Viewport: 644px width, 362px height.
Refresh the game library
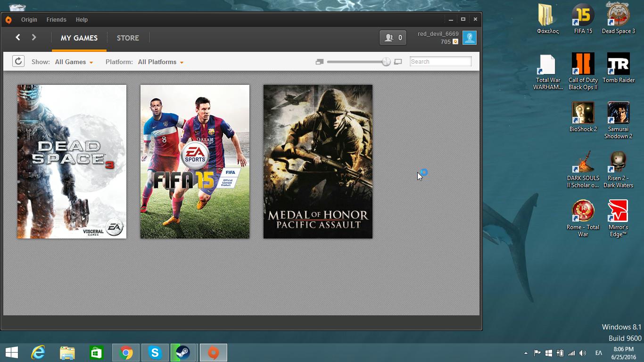18,61
